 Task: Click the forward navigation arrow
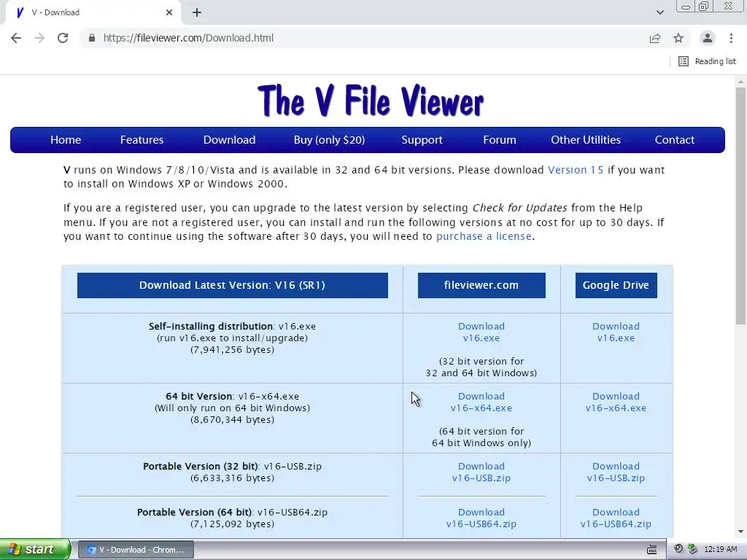[x=39, y=38]
